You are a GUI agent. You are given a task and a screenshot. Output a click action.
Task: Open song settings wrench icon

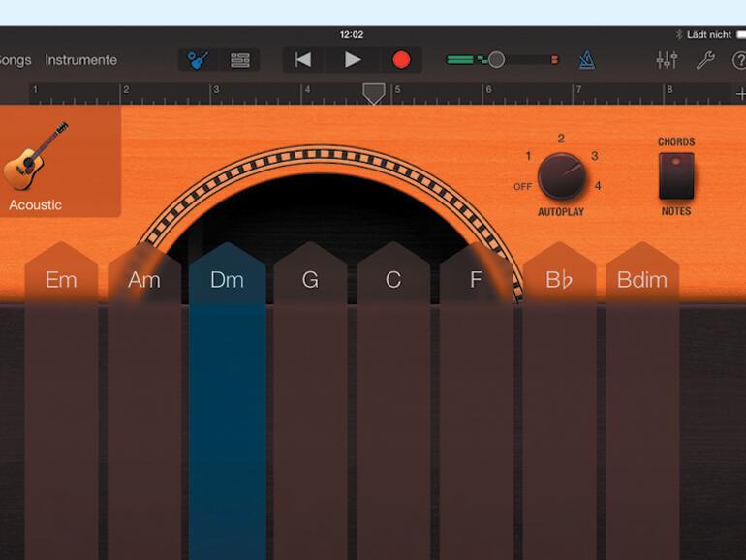point(705,60)
